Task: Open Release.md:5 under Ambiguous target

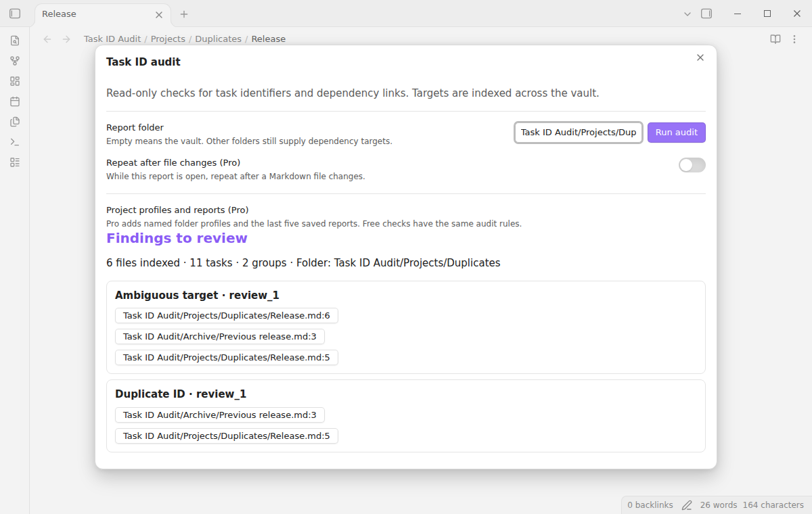Action: coord(227,358)
